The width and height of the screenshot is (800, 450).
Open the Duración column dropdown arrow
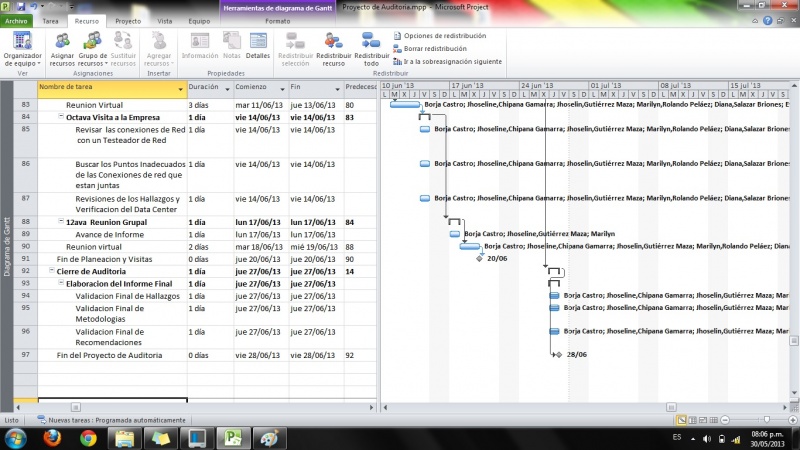pyautogui.click(x=227, y=88)
